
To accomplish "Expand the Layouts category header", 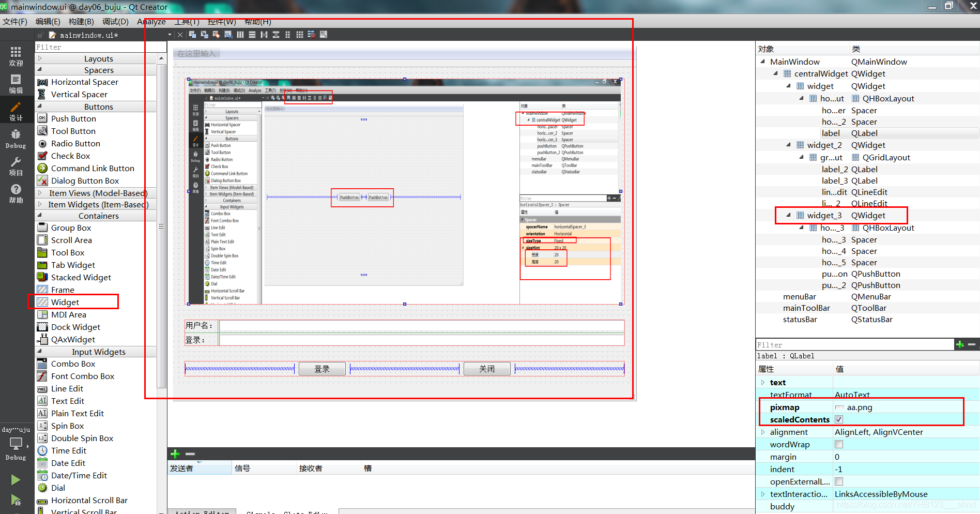I will coord(96,58).
